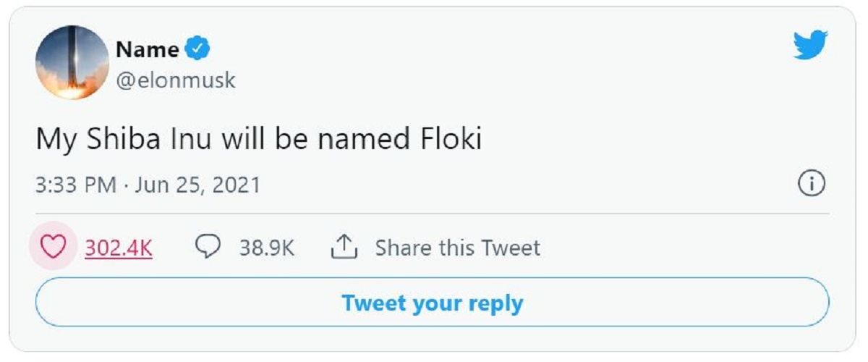
Task: Click the display name "Name"
Action: 147,50
